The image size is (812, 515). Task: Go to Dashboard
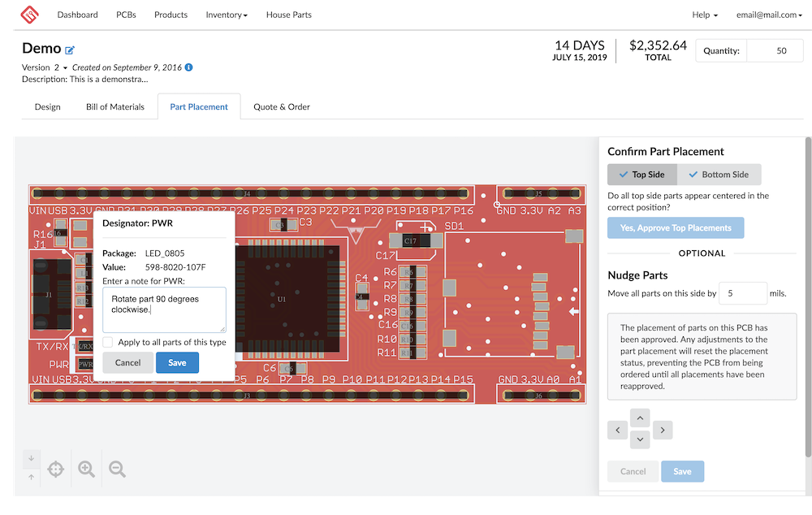tap(78, 15)
